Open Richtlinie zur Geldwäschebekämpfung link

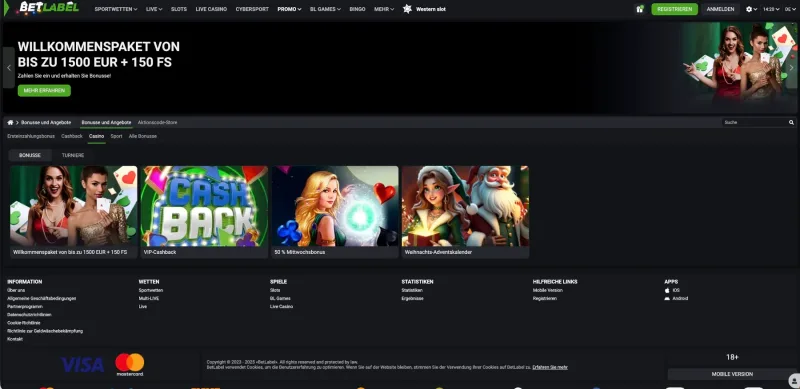(x=45, y=331)
